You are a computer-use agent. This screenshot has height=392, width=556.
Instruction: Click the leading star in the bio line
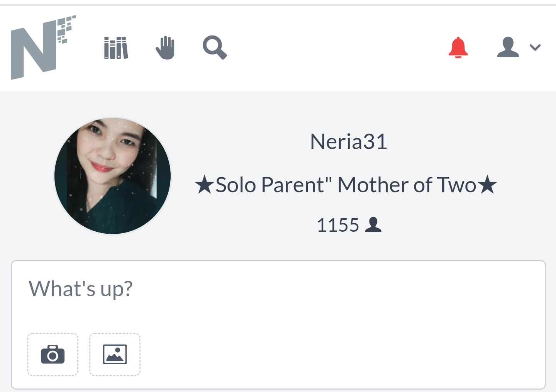coord(204,185)
